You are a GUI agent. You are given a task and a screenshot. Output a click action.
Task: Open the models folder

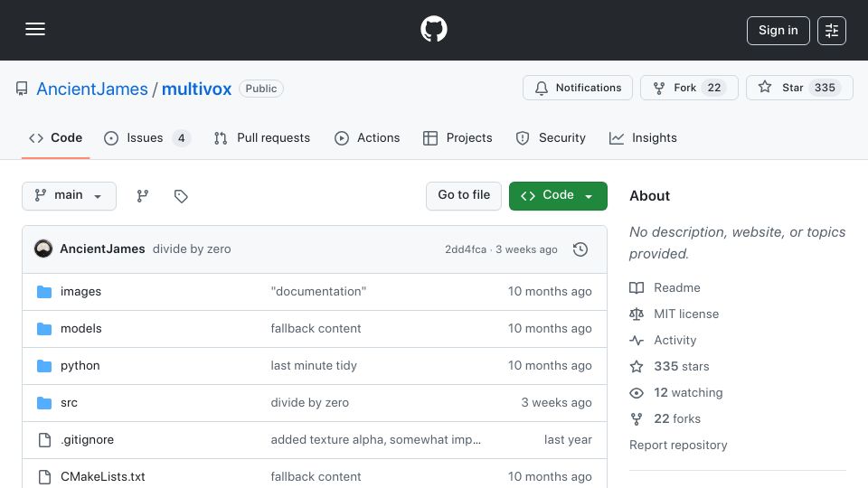[81, 329]
